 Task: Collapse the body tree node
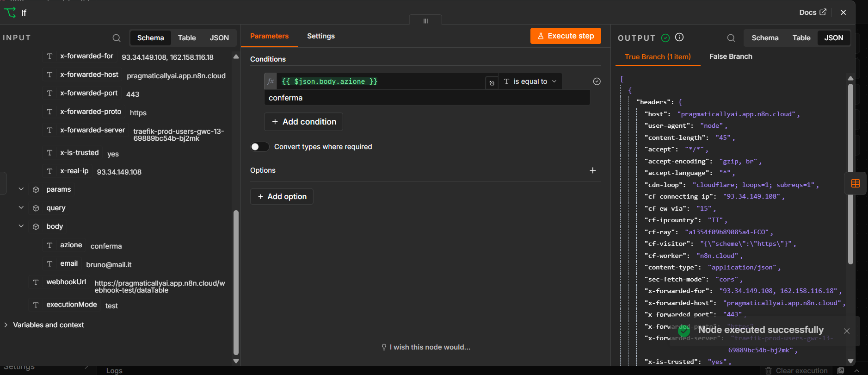(x=21, y=226)
